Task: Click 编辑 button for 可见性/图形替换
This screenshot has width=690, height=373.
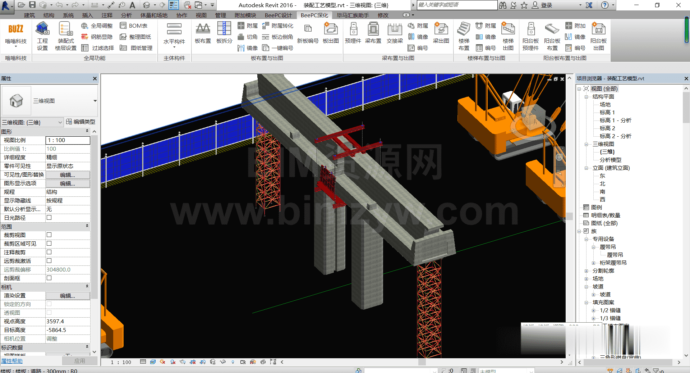Action: point(68,175)
